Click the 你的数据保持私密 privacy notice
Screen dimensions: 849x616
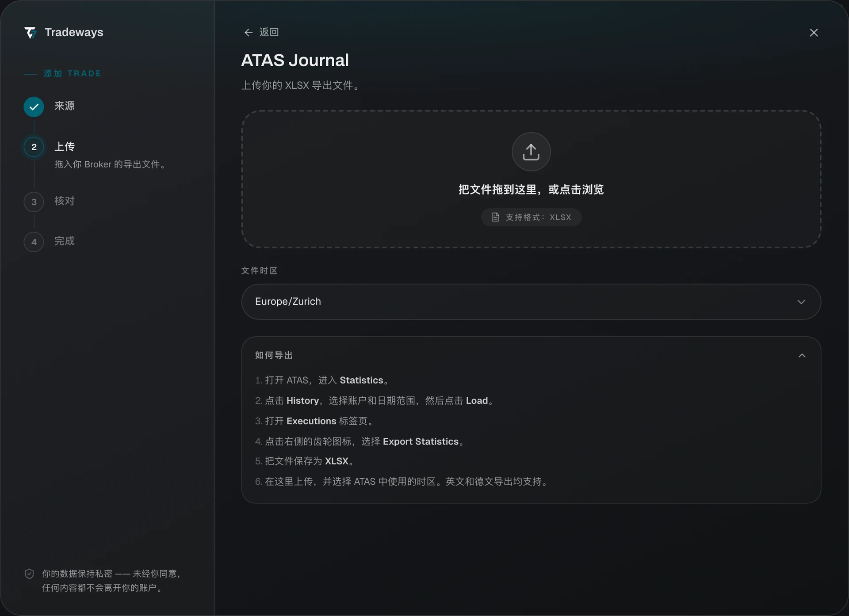(111, 580)
